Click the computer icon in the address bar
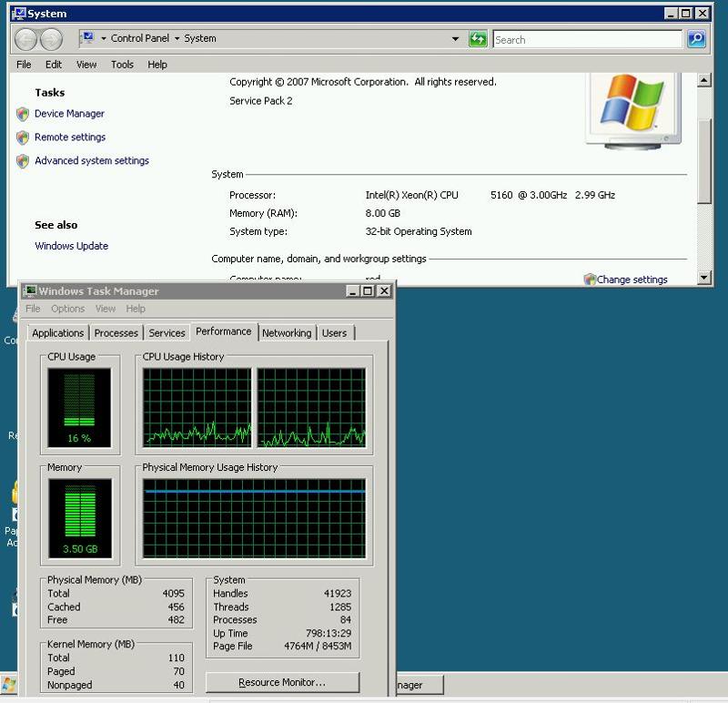728x703 pixels. tap(87, 37)
